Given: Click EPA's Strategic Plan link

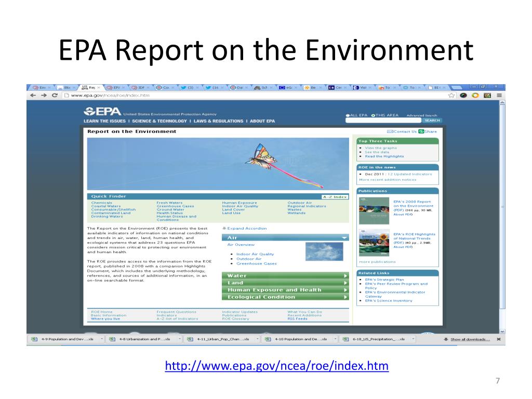Looking at the screenshot, I should pos(384,280).
